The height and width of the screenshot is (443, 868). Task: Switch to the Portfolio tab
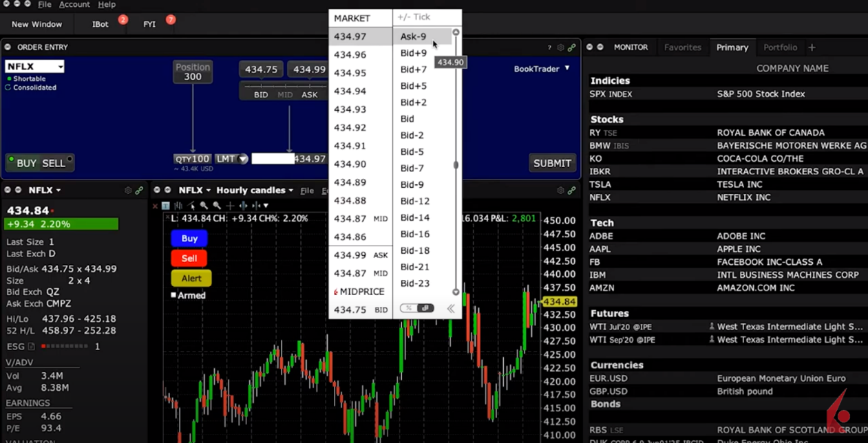click(780, 47)
